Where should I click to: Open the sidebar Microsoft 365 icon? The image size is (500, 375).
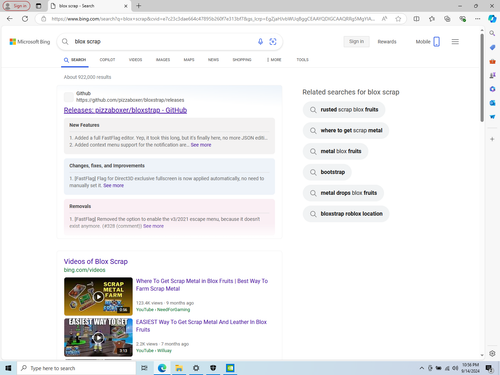click(492, 89)
